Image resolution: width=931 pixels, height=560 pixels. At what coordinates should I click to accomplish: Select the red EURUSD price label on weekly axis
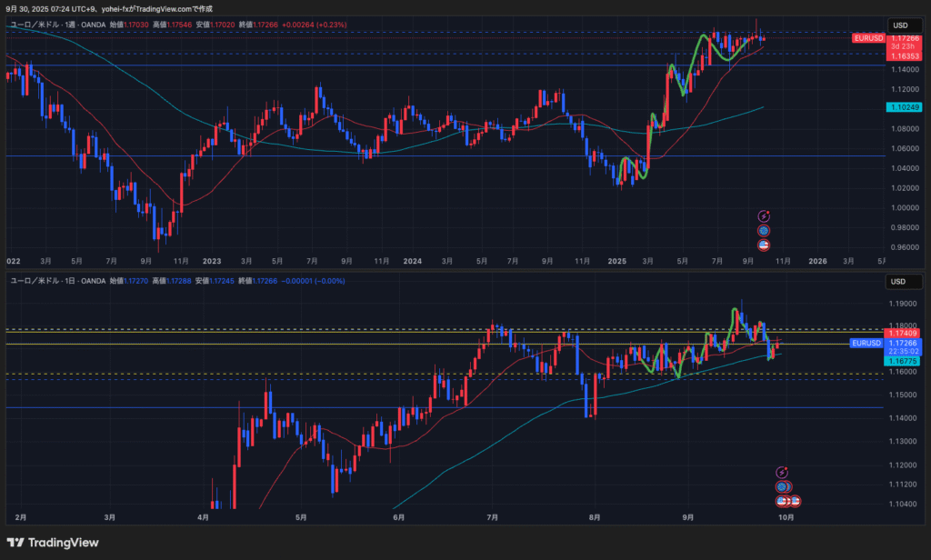(867, 38)
